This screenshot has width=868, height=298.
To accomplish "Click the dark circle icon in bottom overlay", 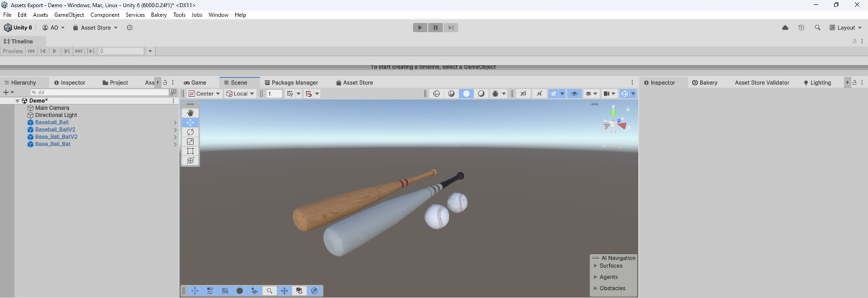I will pyautogui.click(x=239, y=291).
